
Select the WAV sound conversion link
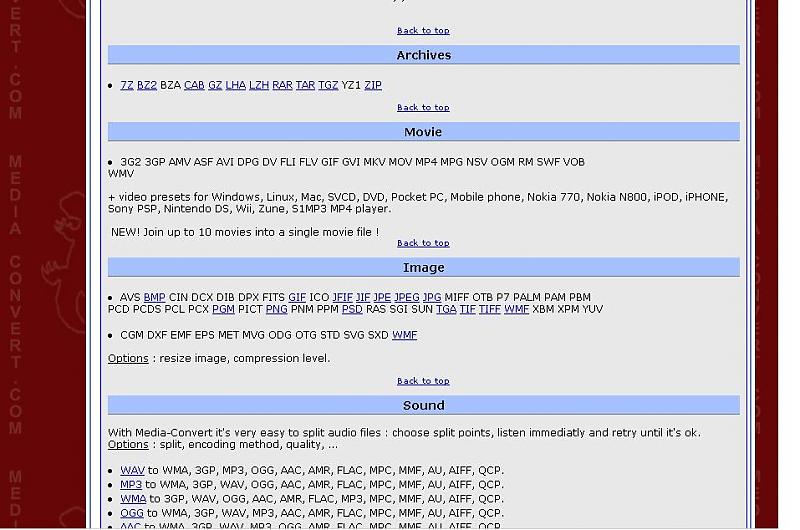coord(132,471)
